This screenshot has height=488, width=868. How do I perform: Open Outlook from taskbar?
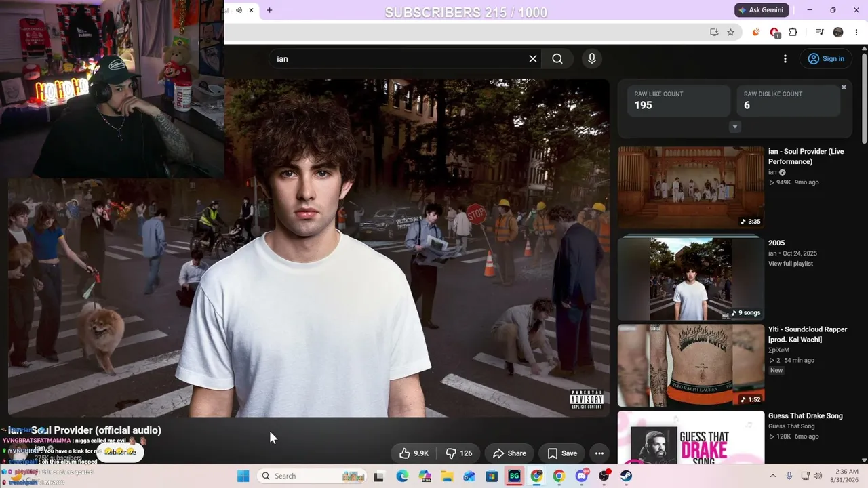469,476
